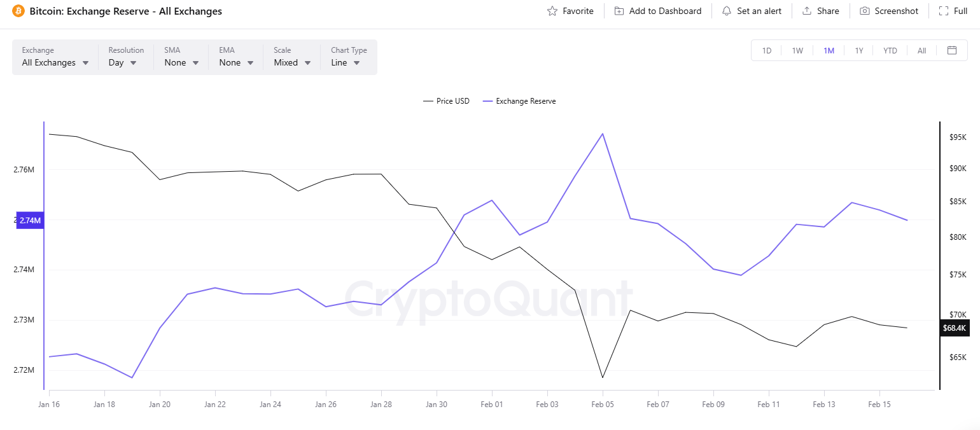
Task: Toggle the Price USD legend series
Action: click(447, 101)
